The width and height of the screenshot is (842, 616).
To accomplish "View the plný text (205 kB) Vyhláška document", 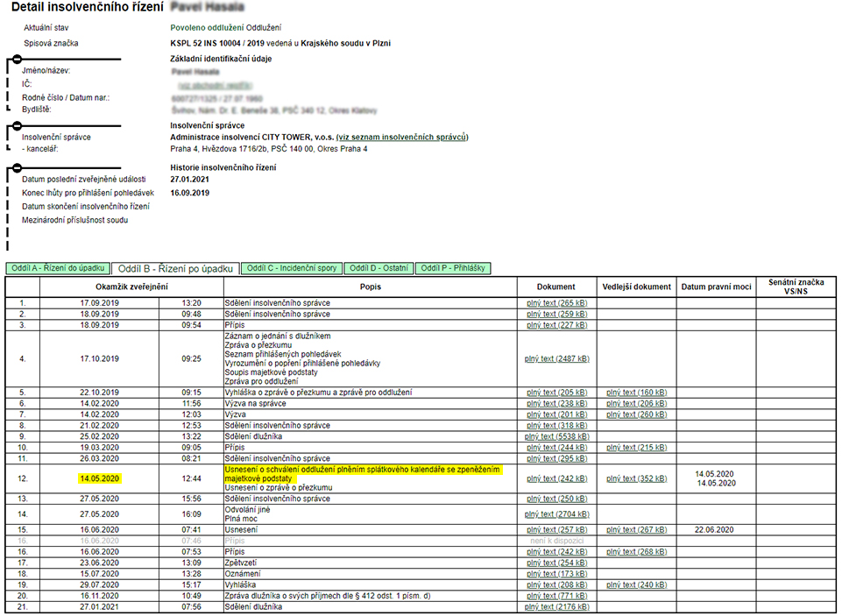I will (557, 393).
